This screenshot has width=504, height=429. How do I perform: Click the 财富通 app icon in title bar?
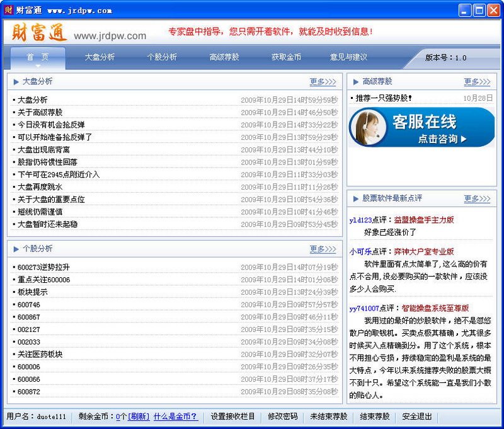[x=8, y=10]
